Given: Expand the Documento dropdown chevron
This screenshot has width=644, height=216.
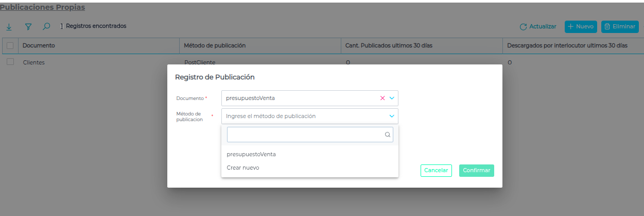Looking at the screenshot, I should pos(392,98).
